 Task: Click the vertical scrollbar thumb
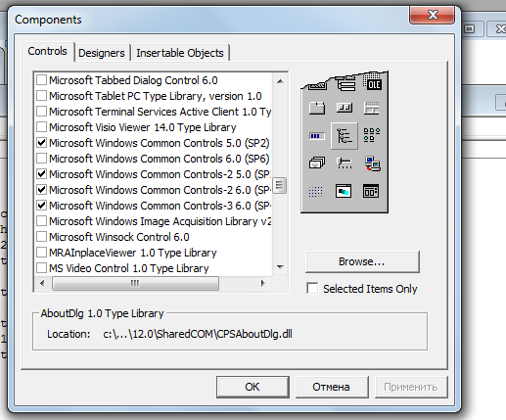(x=280, y=185)
